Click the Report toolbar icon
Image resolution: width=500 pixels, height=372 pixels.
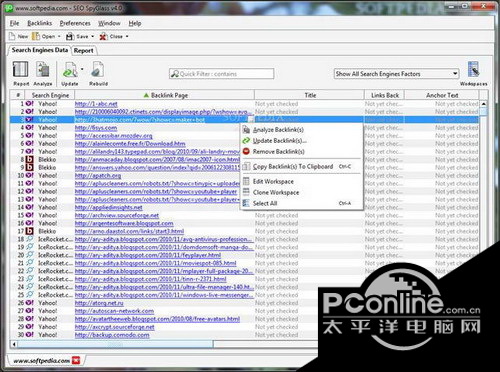tap(21, 69)
